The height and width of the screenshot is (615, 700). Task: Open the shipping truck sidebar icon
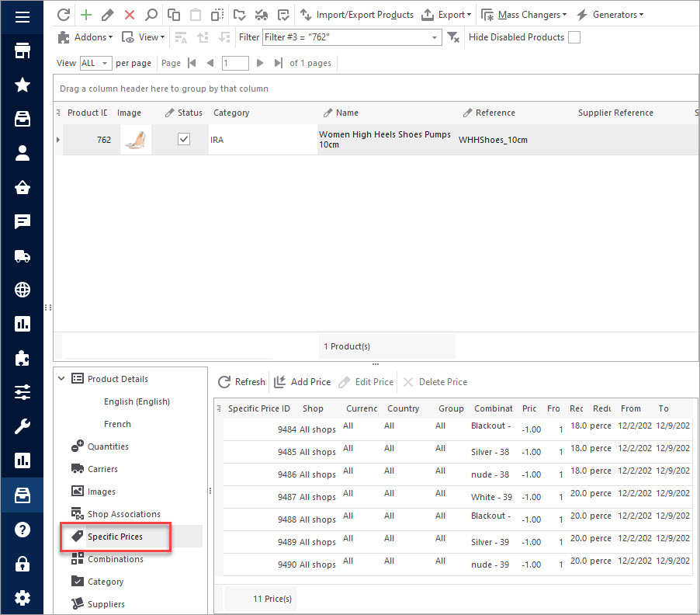coord(23,256)
